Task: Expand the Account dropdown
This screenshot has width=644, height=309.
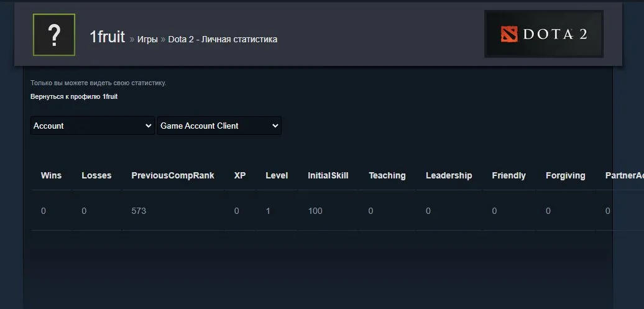Action: pyautogui.click(x=93, y=126)
